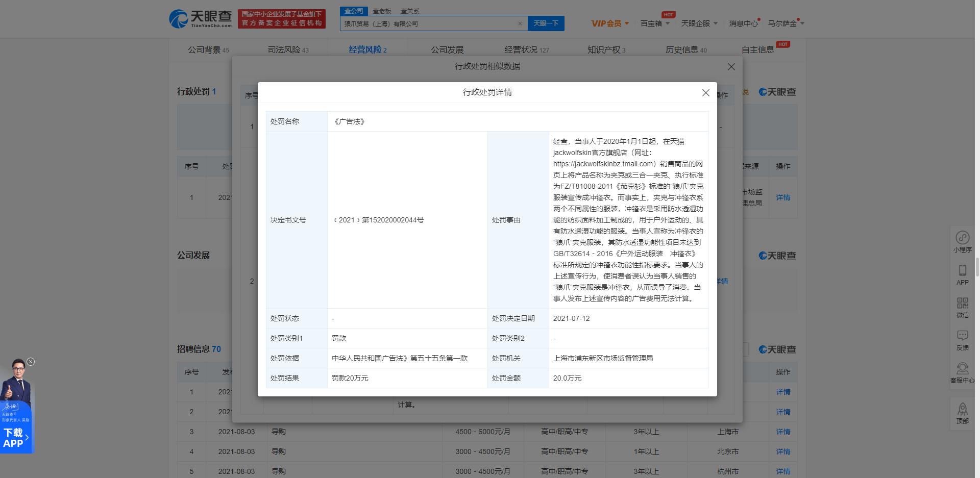Open the 司法风险 tab
This screenshot has width=980, height=478.
[288, 50]
